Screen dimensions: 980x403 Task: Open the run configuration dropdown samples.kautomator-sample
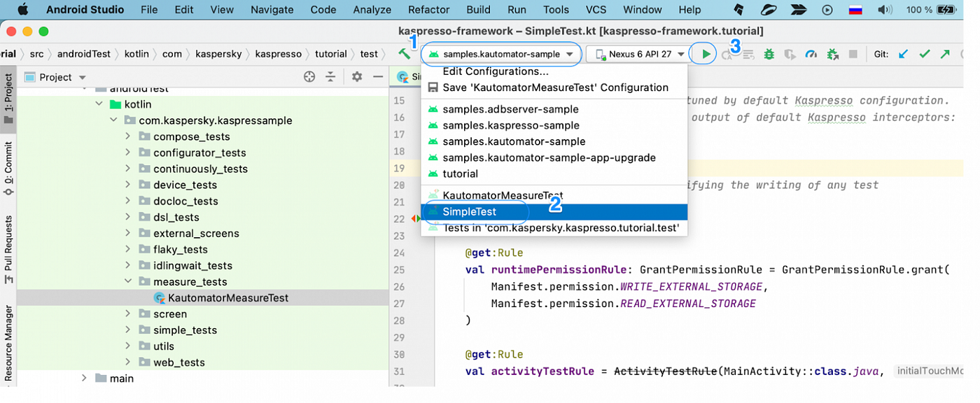point(502,54)
